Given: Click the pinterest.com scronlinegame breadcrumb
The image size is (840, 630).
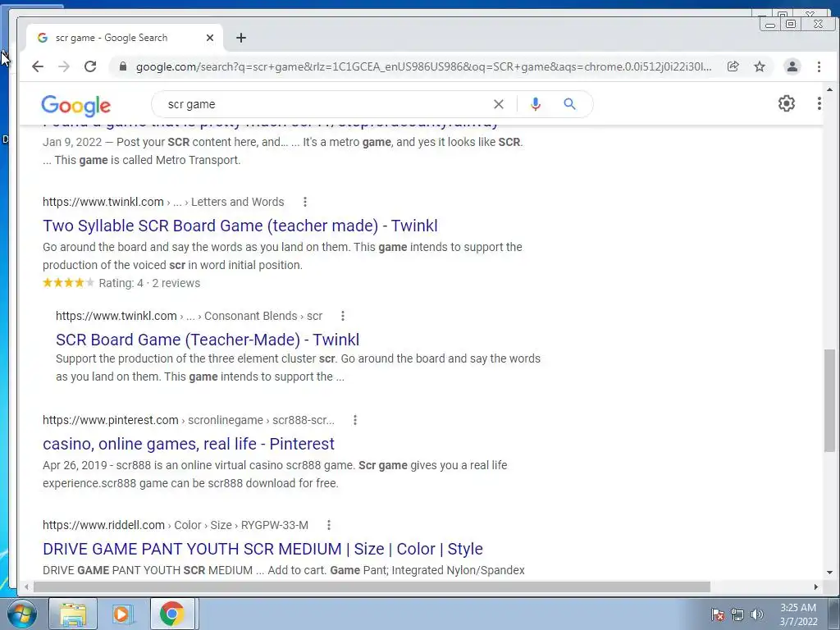Looking at the screenshot, I should (189, 420).
